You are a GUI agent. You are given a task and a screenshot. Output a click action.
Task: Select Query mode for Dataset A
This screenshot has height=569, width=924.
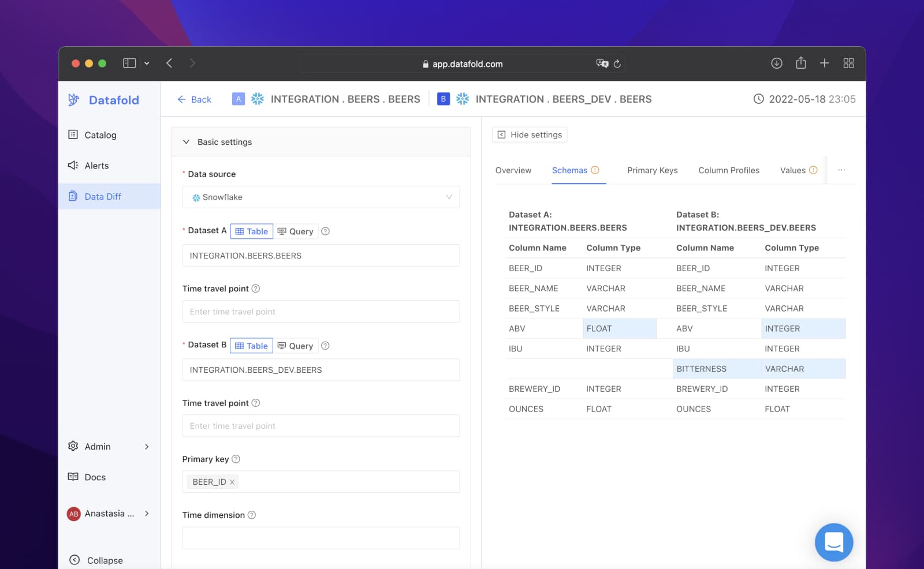pyautogui.click(x=295, y=231)
